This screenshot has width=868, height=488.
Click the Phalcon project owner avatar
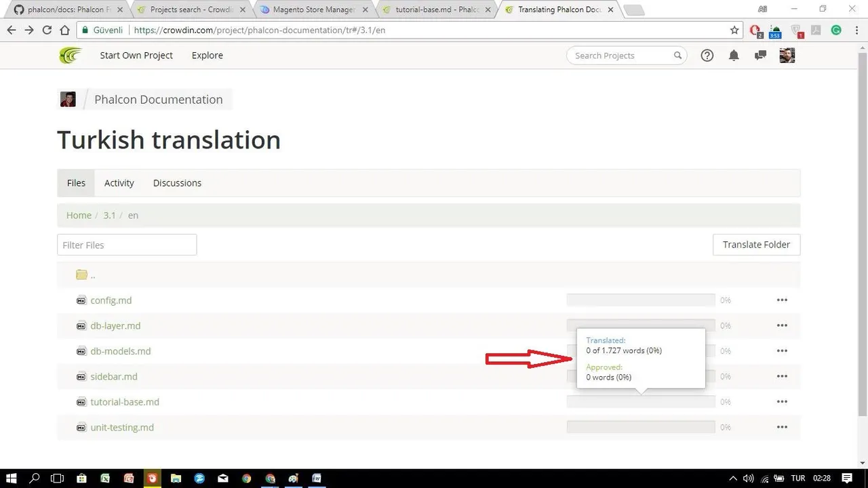[68, 99]
